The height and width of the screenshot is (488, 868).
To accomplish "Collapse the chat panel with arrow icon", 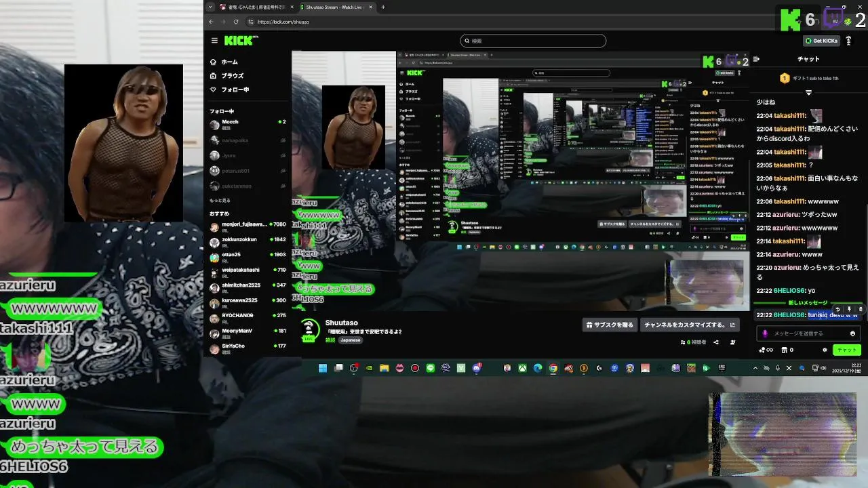I will (x=756, y=59).
